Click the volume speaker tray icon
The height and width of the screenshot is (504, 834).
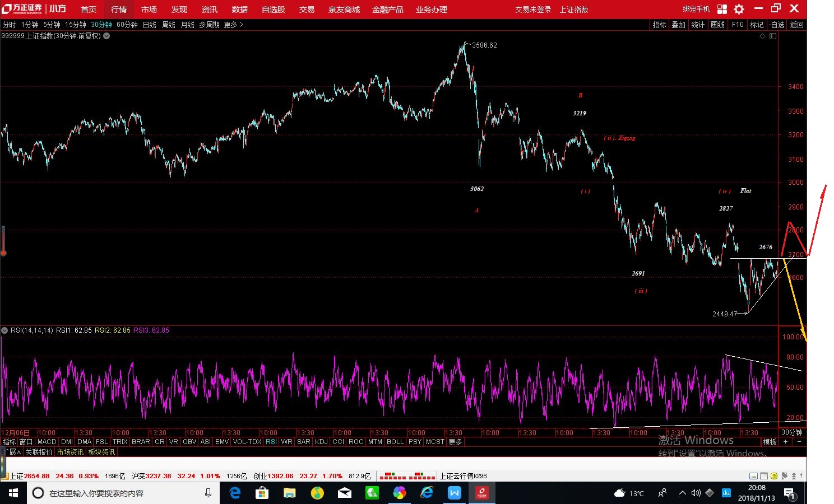[696, 493]
